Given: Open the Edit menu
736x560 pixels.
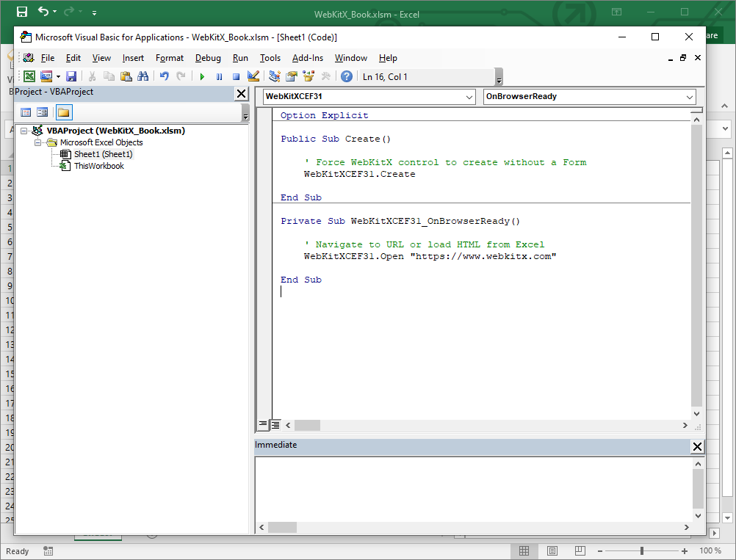Looking at the screenshot, I should pyautogui.click(x=73, y=58).
